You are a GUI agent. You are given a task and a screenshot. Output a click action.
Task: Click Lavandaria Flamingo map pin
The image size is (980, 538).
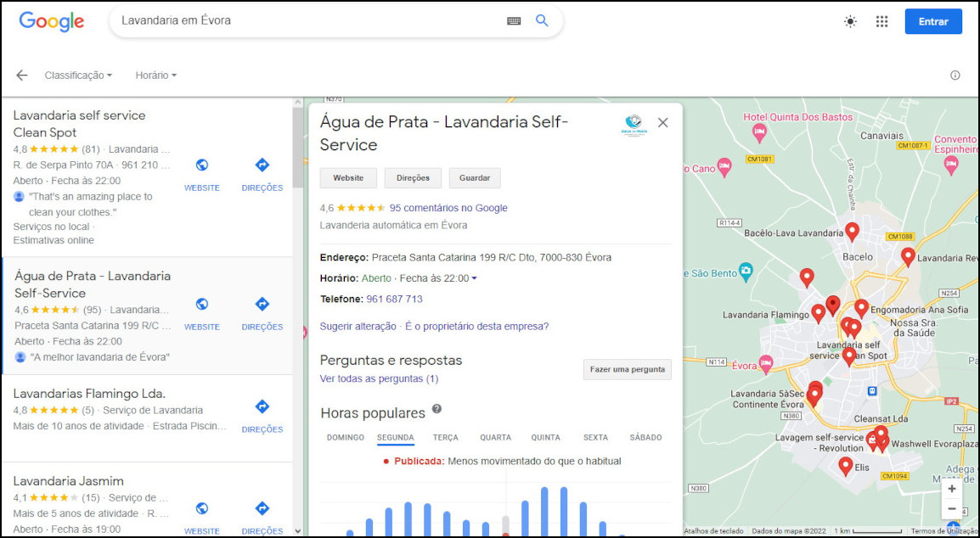pyautogui.click(x=818, y=313)
